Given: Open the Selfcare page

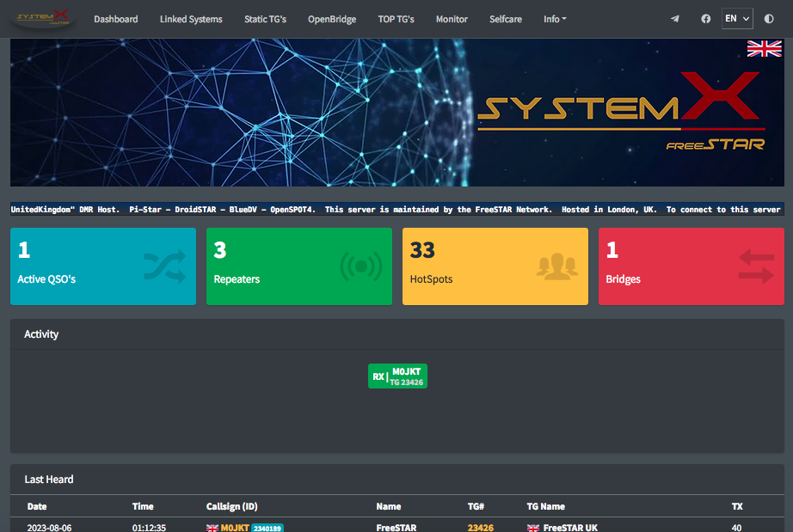Looking at the screenshot, I should point(505,19).
